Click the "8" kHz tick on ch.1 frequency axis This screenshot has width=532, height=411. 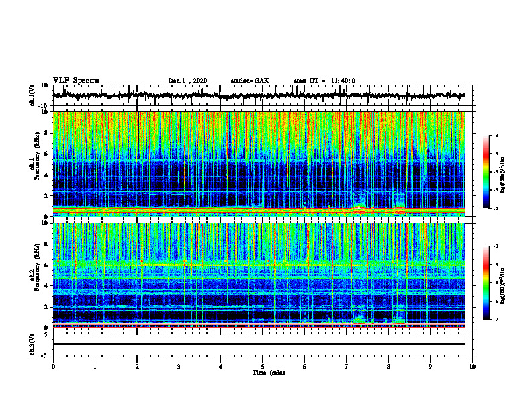[x=47, y=133]
